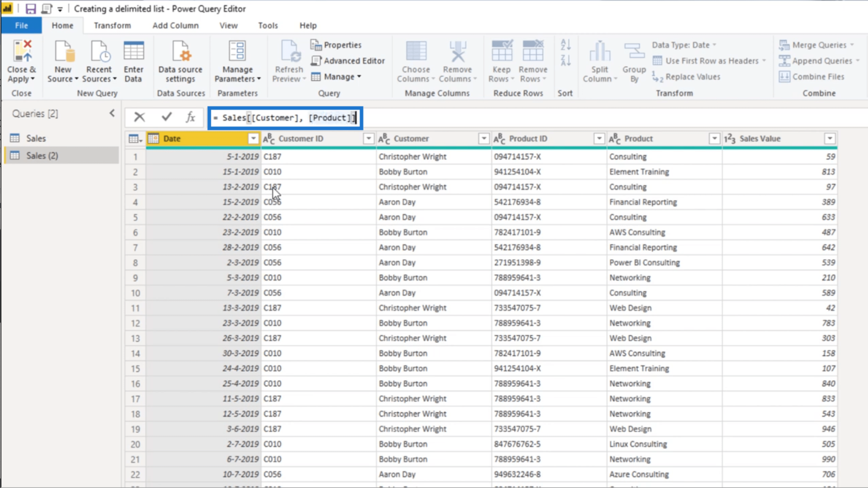Open the Customer column filter dropdown
This screenshot has width=868, height=488.
(x=484, y=138)
